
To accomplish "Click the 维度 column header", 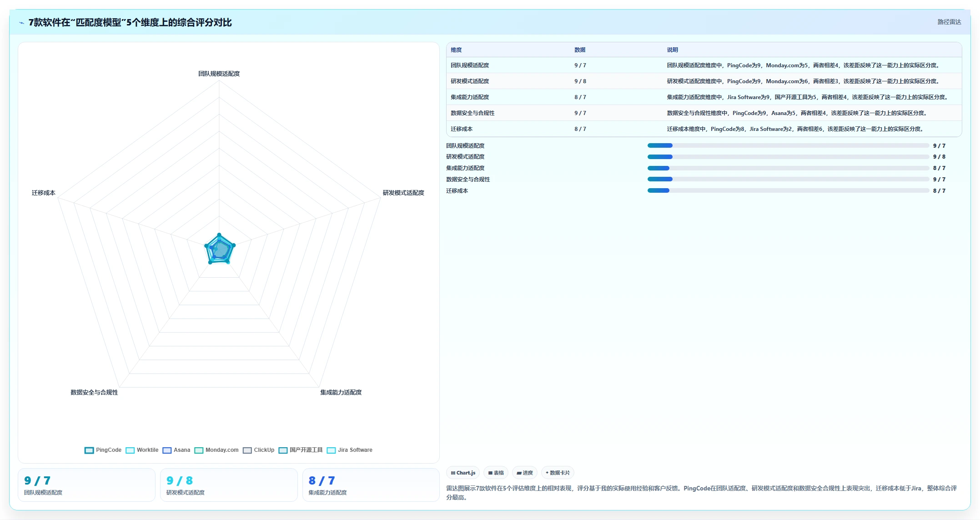I will [456, 50].
